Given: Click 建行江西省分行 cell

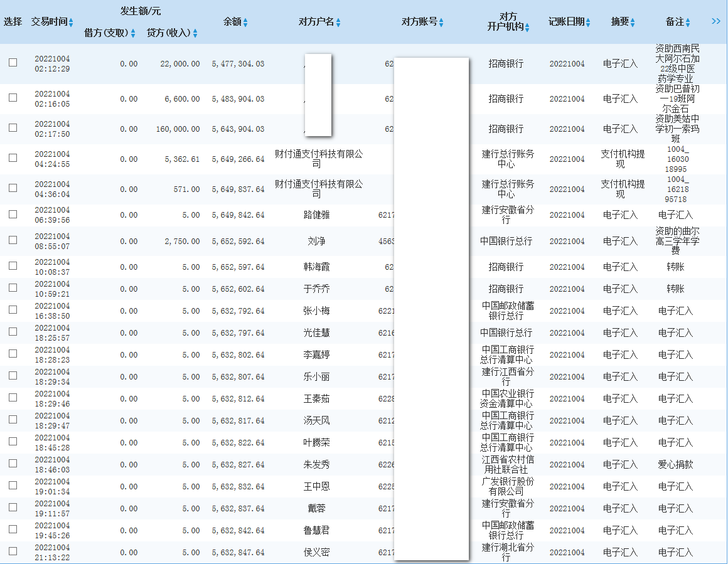Looking at the screenshot, I should [x=508, y=377].
